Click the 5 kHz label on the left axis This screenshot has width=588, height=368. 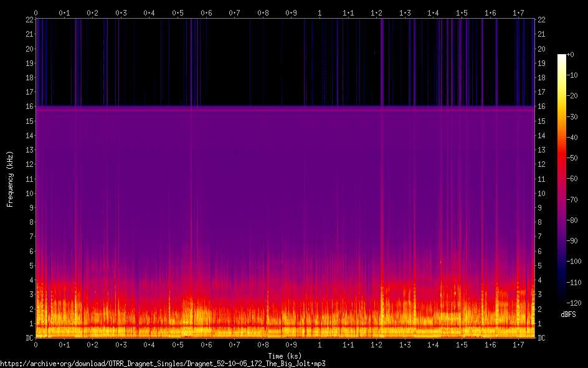[31, 265]
